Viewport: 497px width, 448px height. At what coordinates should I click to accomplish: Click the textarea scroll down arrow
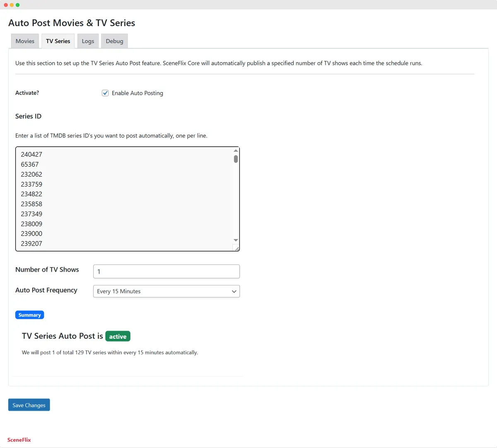click(236, 240)
